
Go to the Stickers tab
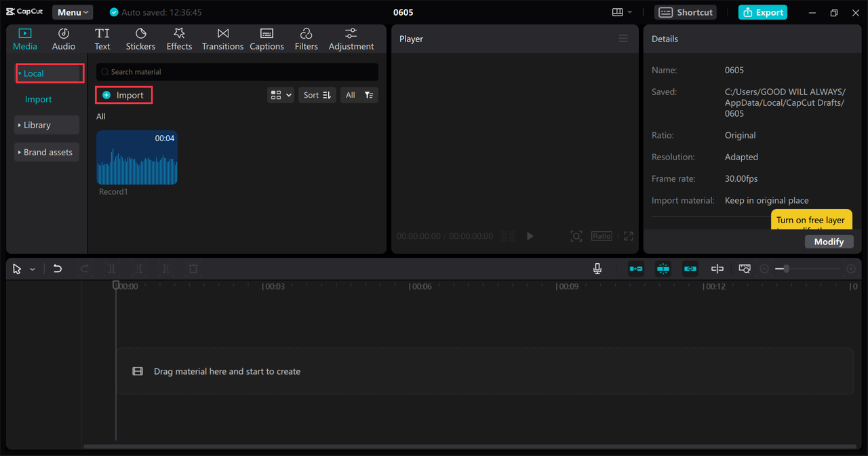pos(140,39)
